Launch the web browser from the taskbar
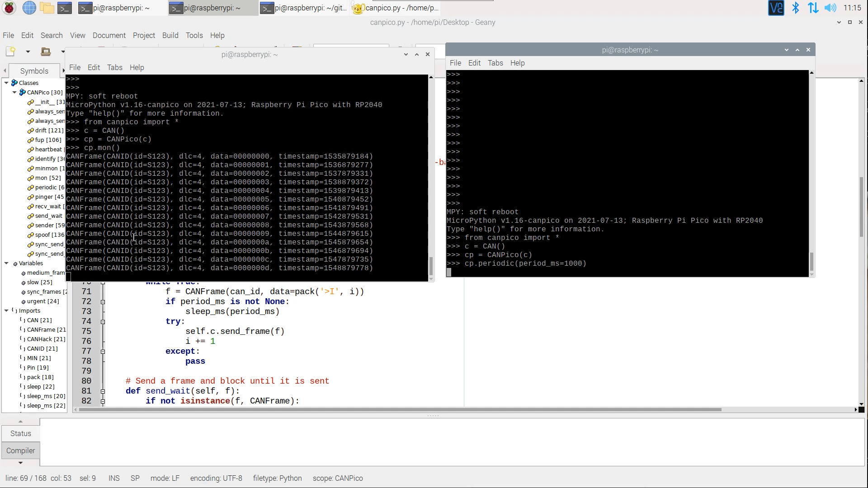The height and width of the screenshot is (488, 868). click(x=29, y=8)
